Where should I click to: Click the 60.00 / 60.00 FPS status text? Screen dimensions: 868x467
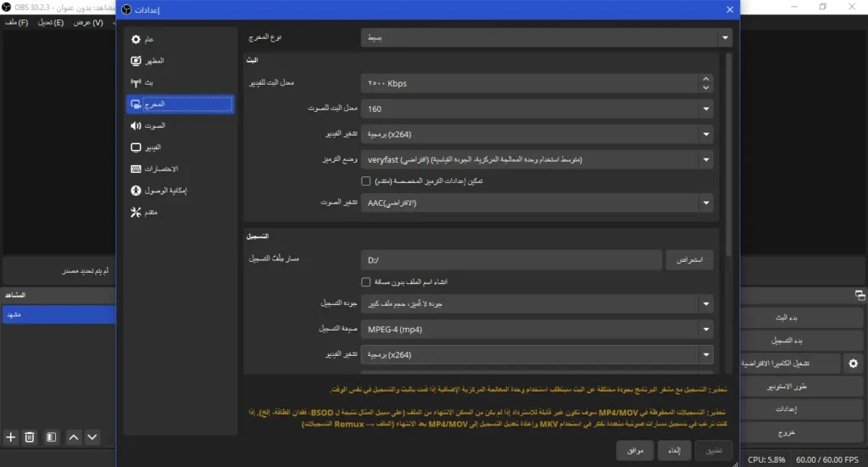coord(827,460)
